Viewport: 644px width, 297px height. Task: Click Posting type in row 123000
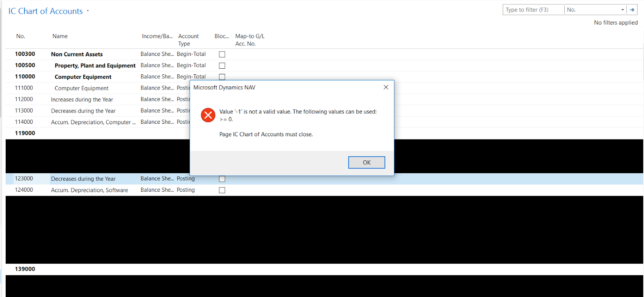[186, 178]
